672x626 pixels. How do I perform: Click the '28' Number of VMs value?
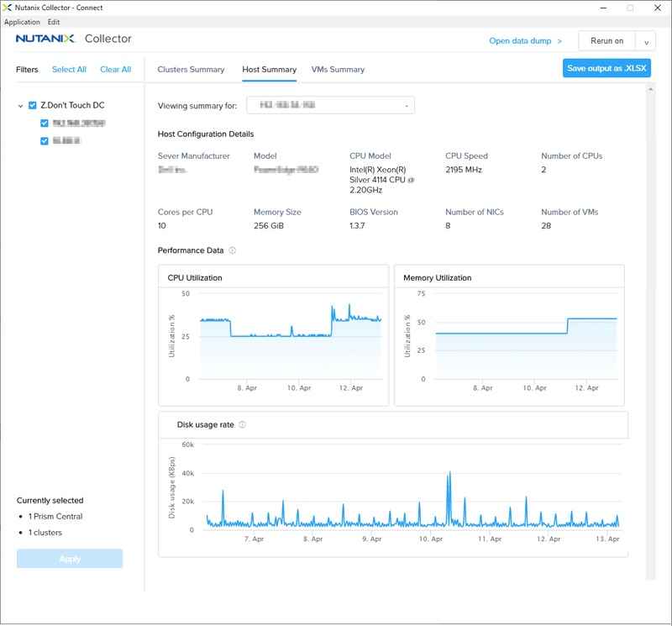point(546,226)
